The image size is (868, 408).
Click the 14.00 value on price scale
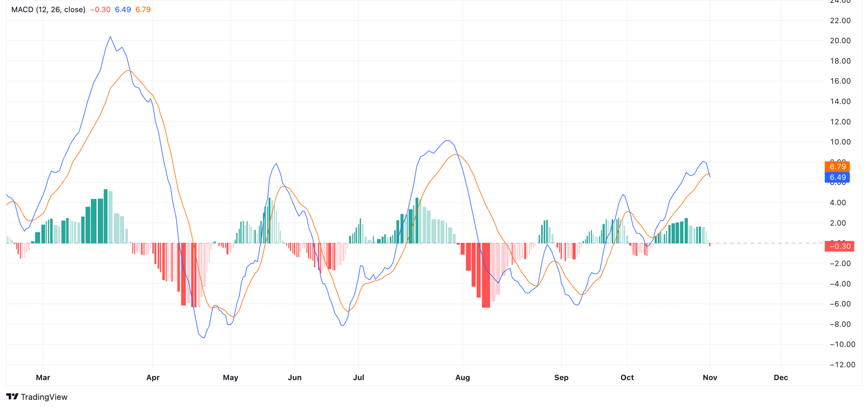pos(840,101)
